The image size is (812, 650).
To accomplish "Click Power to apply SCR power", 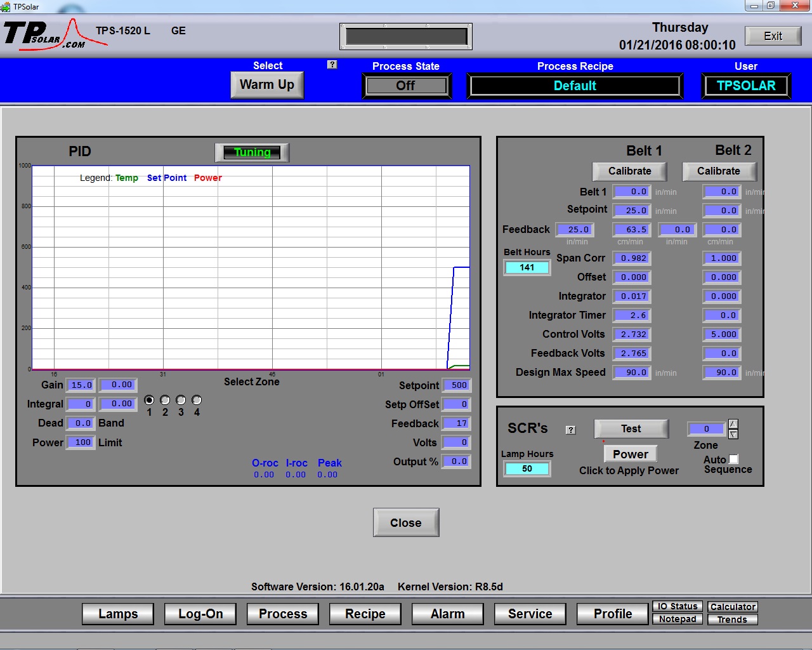I will [x=631, y=454].
